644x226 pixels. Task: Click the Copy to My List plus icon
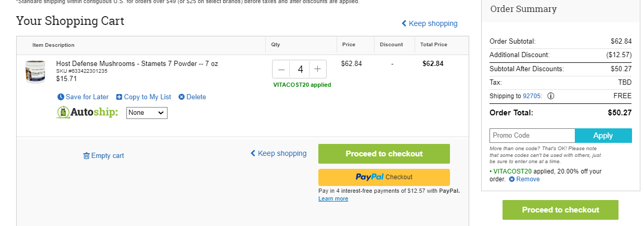coord(119,97)
